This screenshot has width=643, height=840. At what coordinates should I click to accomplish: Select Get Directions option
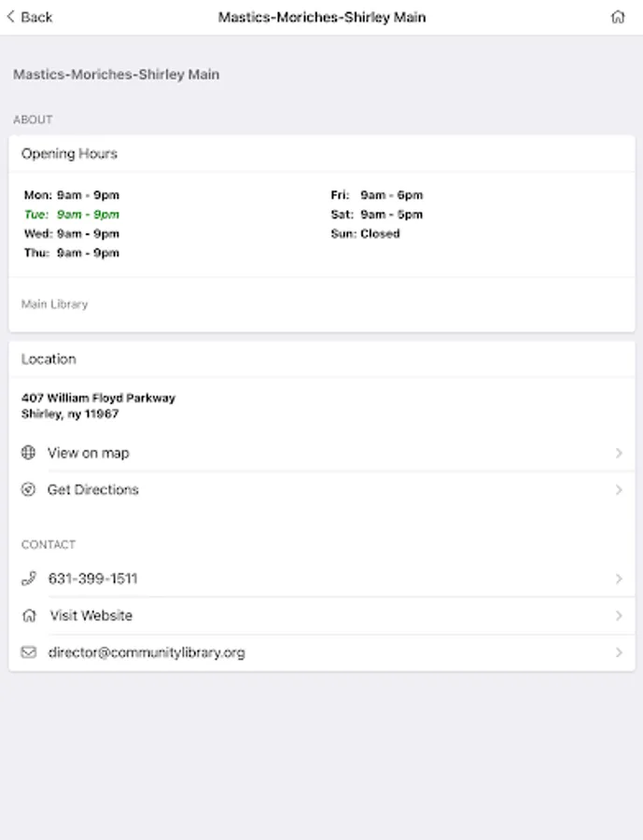click(x=93, y=489)
